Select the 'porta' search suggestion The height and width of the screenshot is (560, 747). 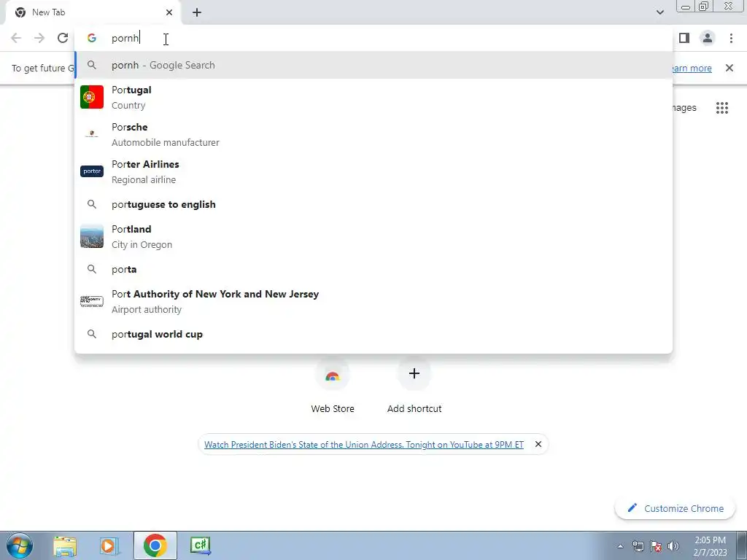(x=373, y=269)
